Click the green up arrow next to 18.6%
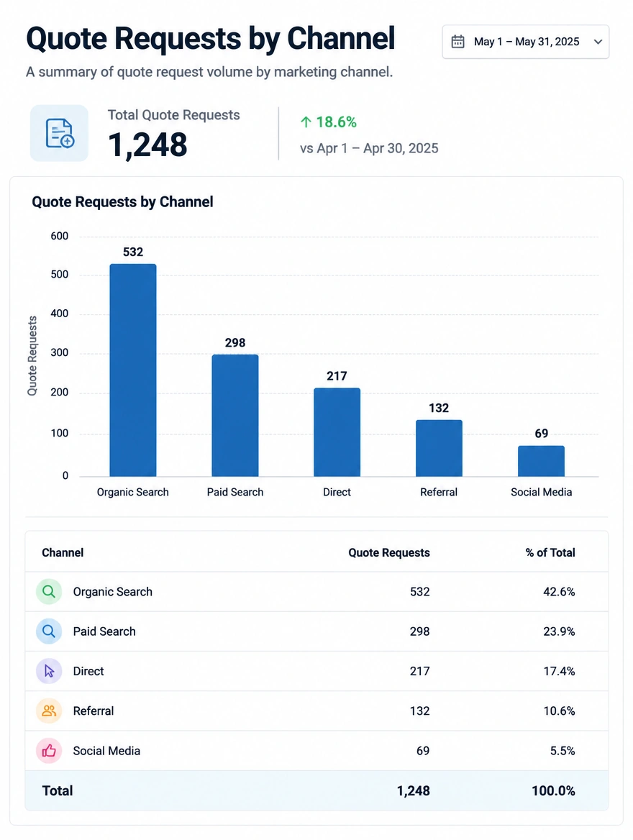633x840 pixels. 306,122
